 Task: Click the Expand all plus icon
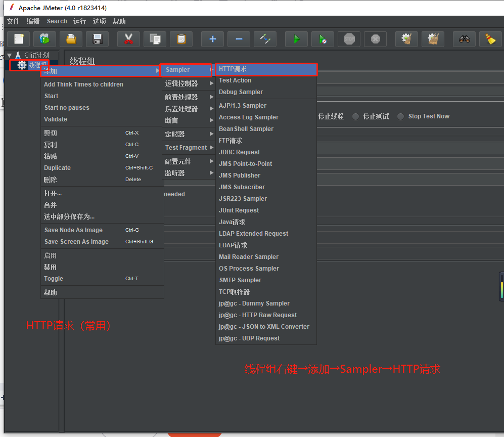point(212,39)
